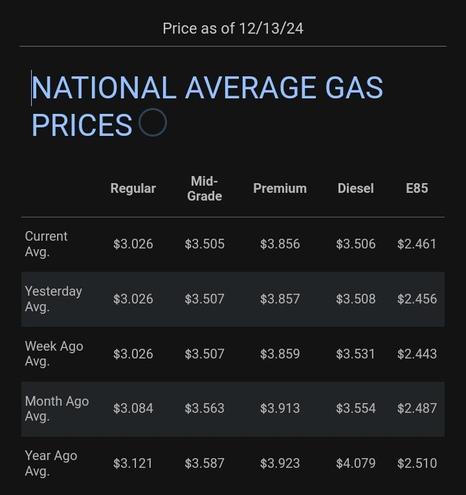The width and height of the screenshot is (466, 495).
Task: Click the Current Avg. row label
Action: click(46, 244)
